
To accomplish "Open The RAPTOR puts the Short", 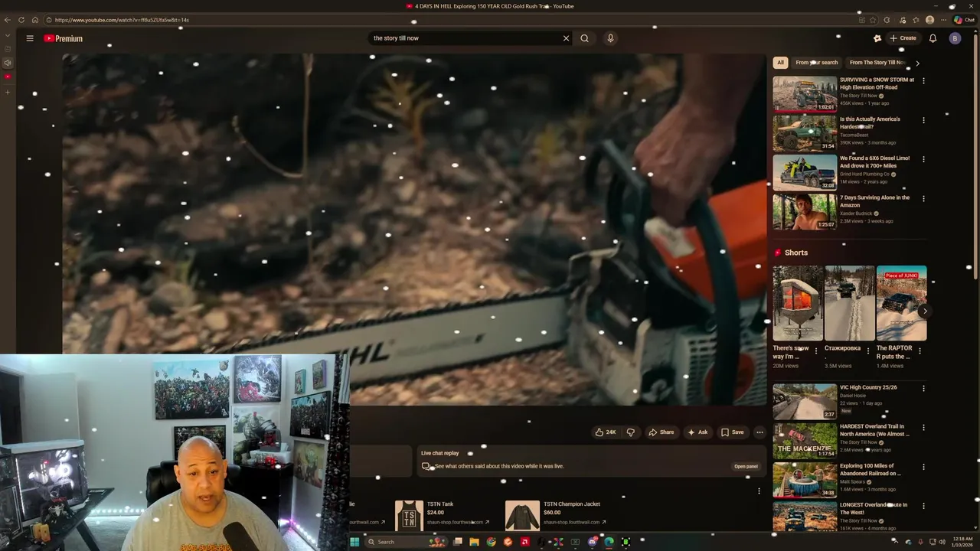I will [901, 303].
